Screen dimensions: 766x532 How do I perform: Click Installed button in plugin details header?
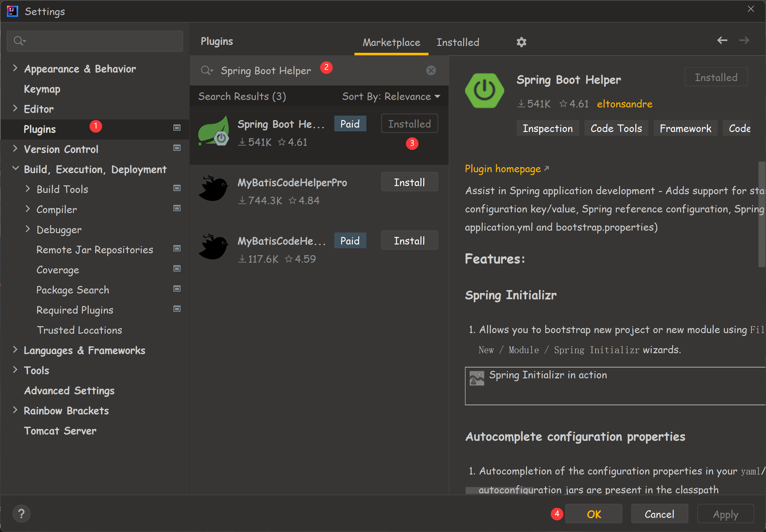[x=716, y=77]
